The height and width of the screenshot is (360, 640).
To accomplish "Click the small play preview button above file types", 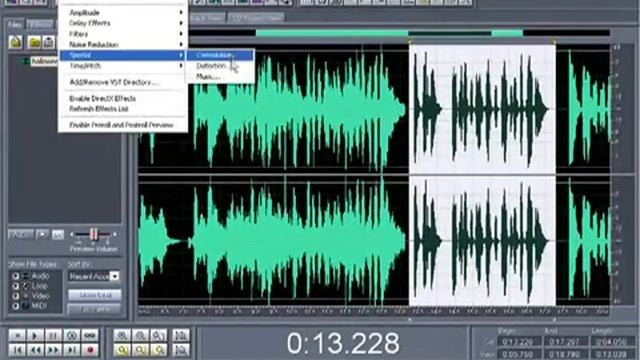I will point(42,235).
